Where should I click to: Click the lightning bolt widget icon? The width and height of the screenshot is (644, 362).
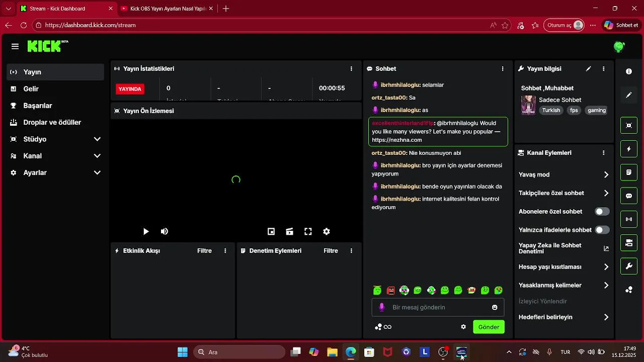coord(629,149)
